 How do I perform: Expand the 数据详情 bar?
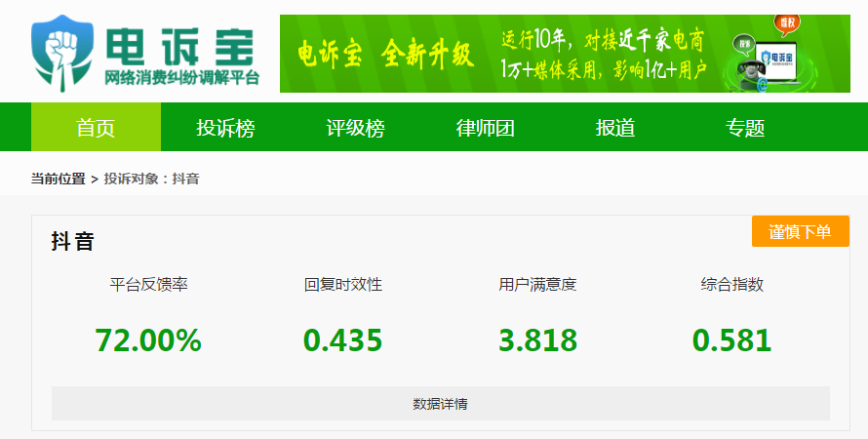(x=441, y=404)
